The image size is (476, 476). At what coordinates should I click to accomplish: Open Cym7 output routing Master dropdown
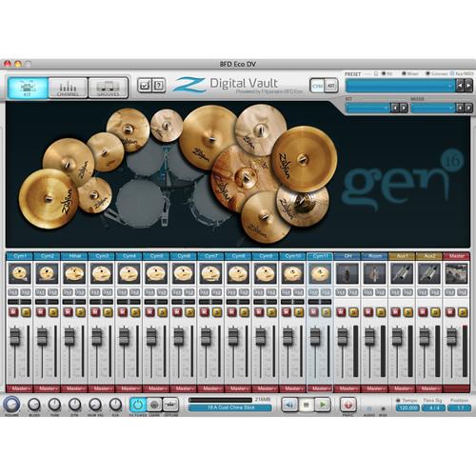click(x=210, y=388)
